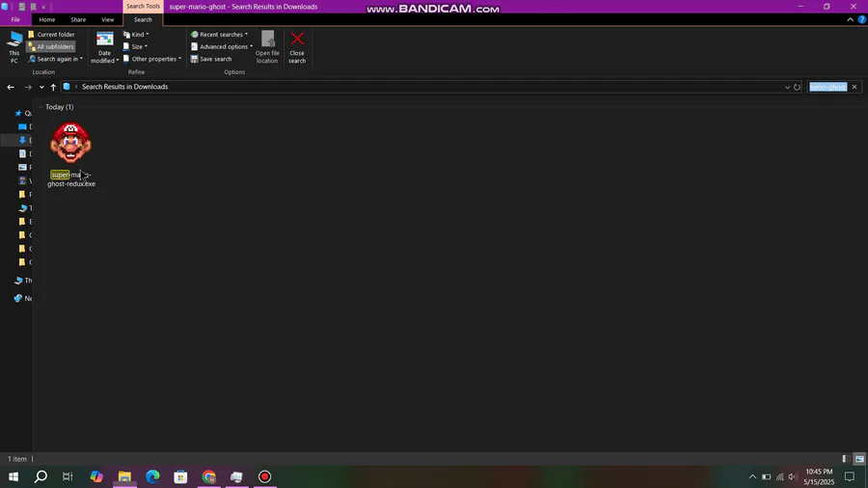This screenshot has width=868, height=488.
Task: Show hidden system tray icons
Action: 752,476
